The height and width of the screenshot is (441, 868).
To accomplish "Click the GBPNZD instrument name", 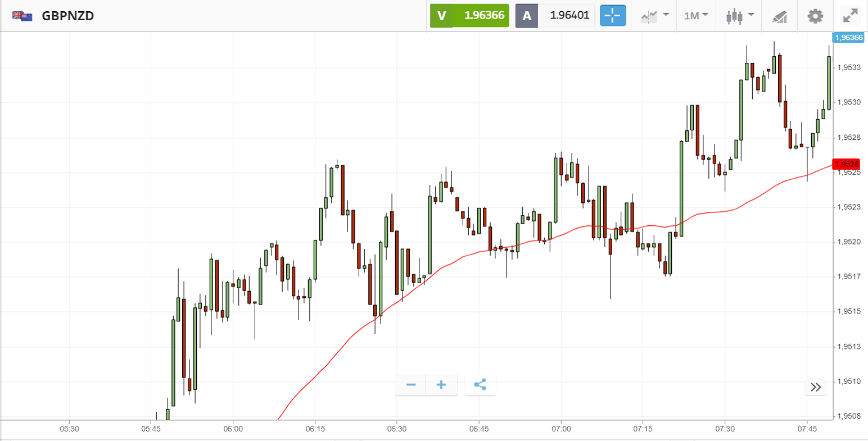I will pyautogui.click(x=68, y=16).
